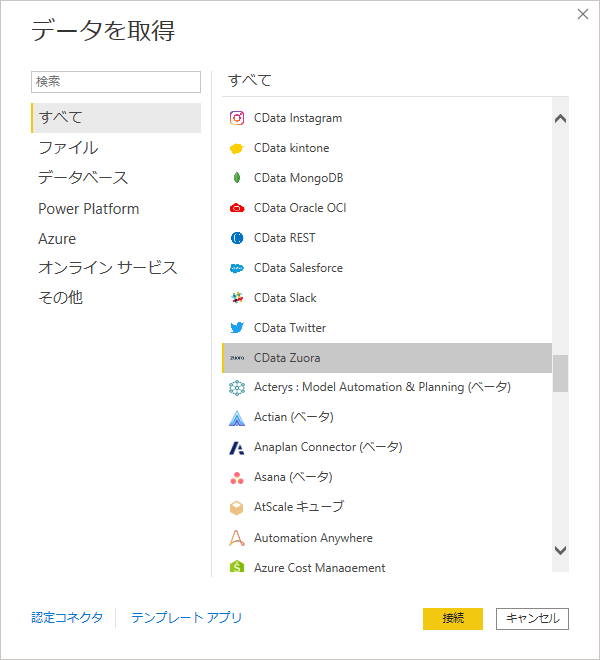Select the CData MongoDB text

(x=299, y=178)
